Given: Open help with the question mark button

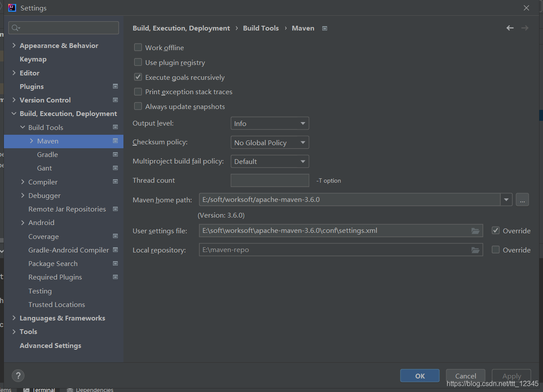Looking at the screenshot, I should coord(18,375).
